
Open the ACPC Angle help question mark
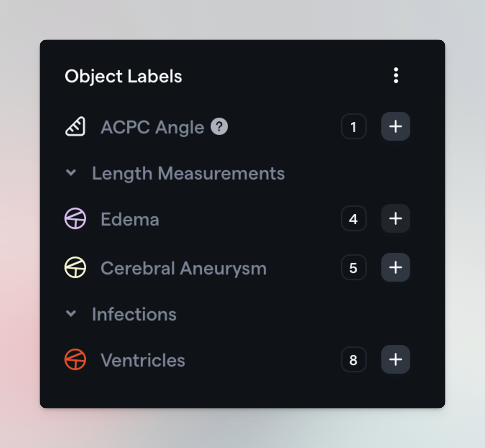tap(219, 127)
